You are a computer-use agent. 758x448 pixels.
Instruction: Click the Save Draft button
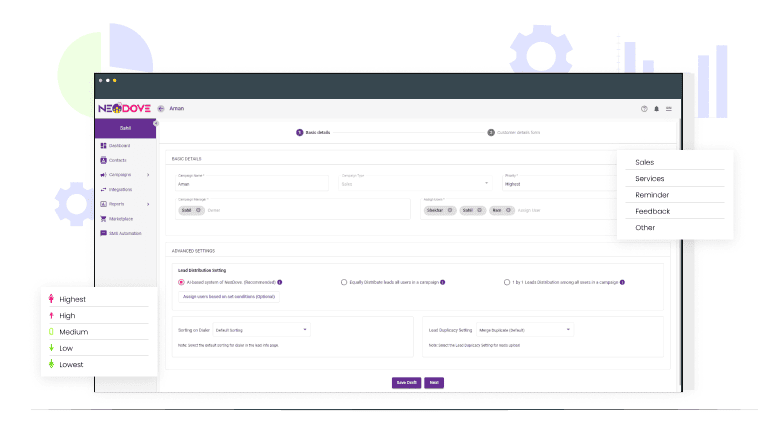coord(406,382)
